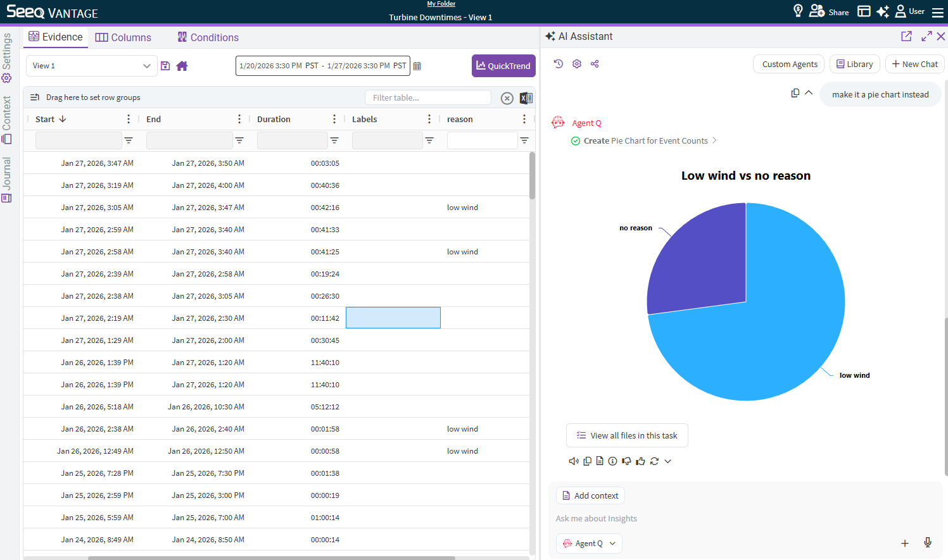Image resolution: width=948 pixels, height=560 pixels.
Task: Open the Agent Q selector dropdown
Action: pyautogui.click(x=589, y=544)
